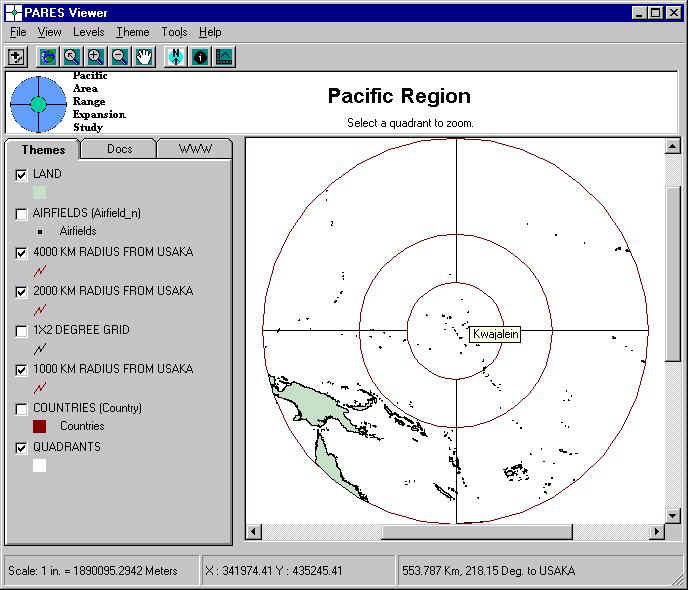Click the map scroll up arrow
This screenshot has height=590, width=688.
tap(673, 146)
